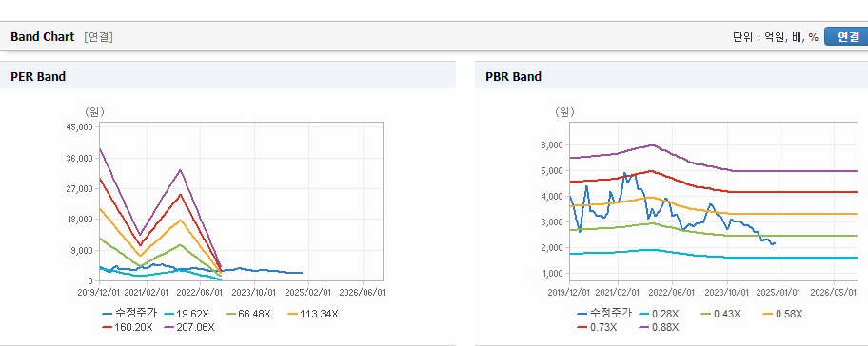The width and height of the screenshot is (868, 346).
Task: Click the 2021/02/01 x-axis label in PER chart
Action: click(x=147, y=292)
